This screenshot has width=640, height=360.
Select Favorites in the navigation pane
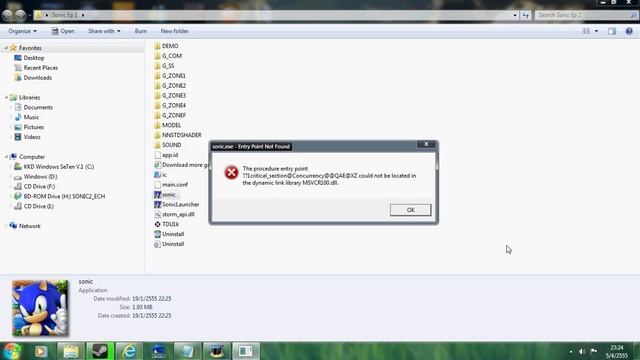tap(30, 48)
